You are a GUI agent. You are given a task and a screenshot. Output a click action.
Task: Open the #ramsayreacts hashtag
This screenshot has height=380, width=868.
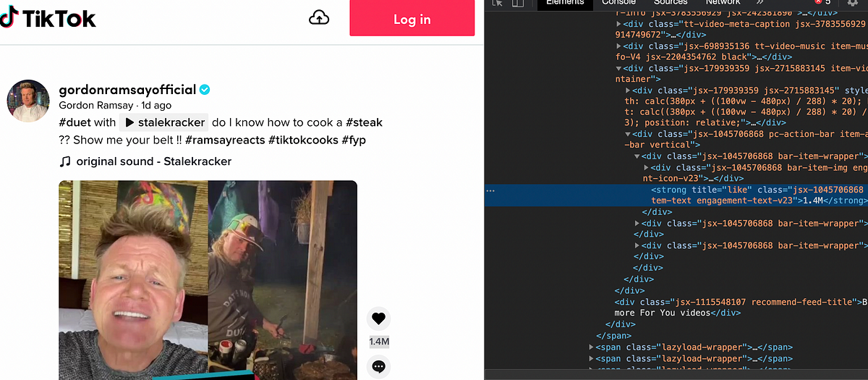pyautogui.click(x=225, y=140)
